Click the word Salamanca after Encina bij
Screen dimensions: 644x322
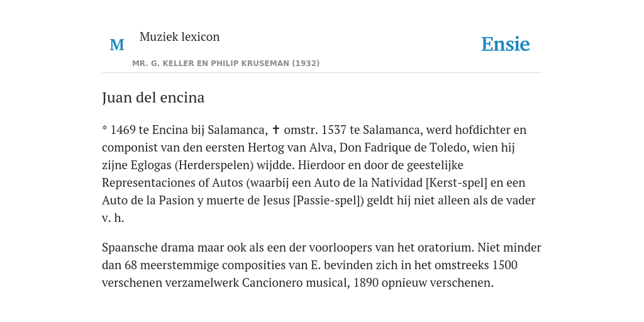pyautogui.click(x=236, y=130)
